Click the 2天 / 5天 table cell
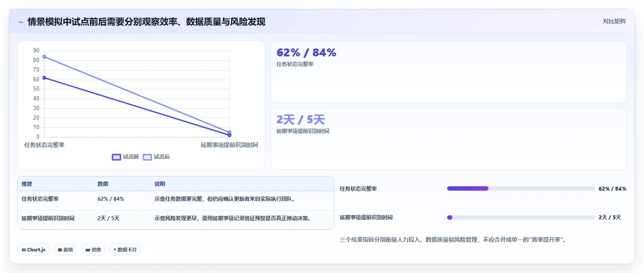Viewport: 644px width, 273px height. coord(108,218)
